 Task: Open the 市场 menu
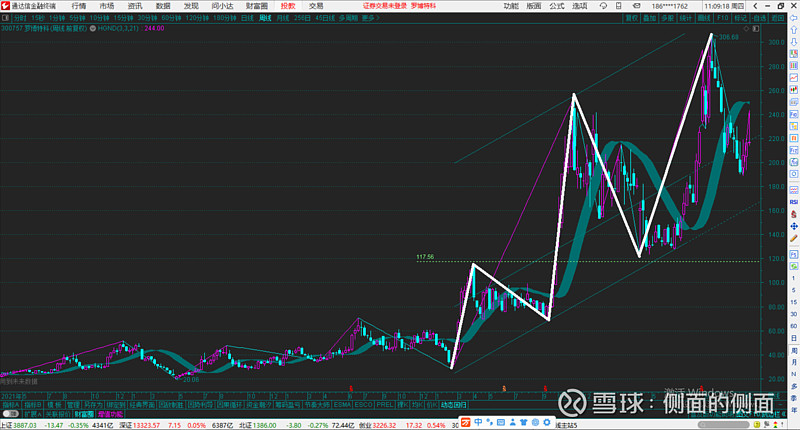(x=107, y=6)
